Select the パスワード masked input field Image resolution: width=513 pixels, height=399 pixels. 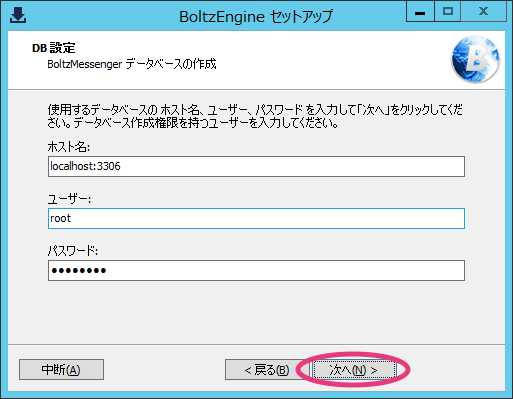256,270
